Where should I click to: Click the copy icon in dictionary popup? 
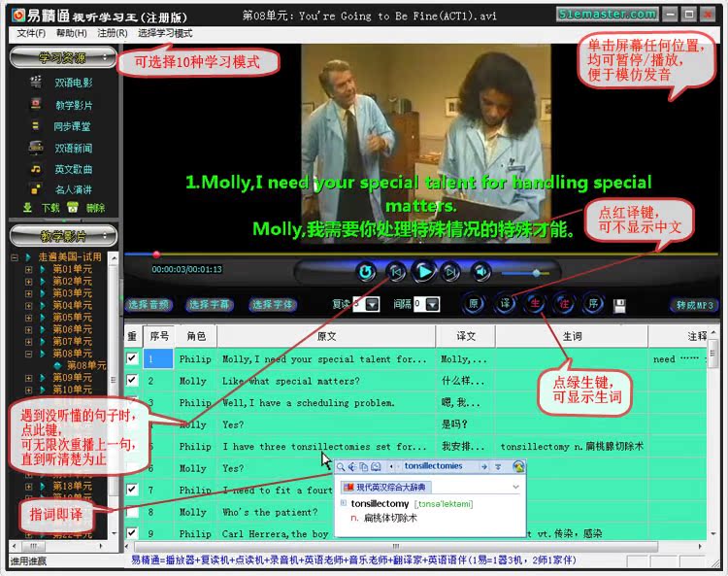364,466
